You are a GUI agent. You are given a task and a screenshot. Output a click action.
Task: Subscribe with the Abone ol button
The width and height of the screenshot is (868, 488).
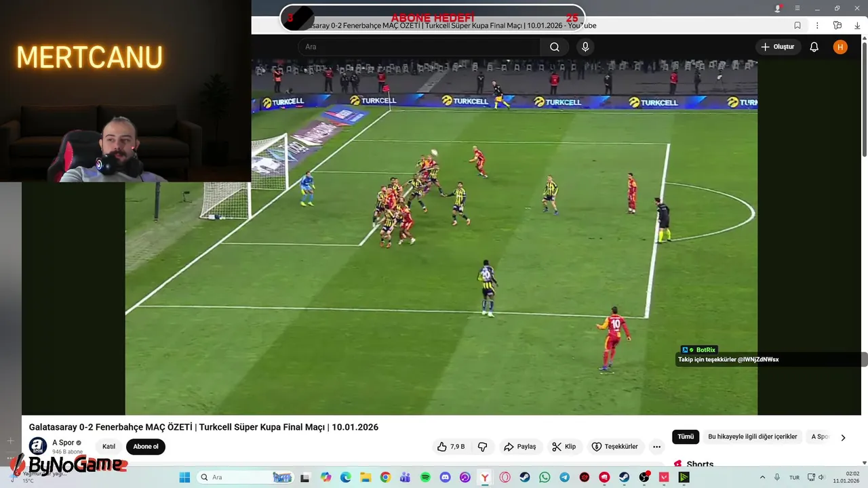point(146,447)
